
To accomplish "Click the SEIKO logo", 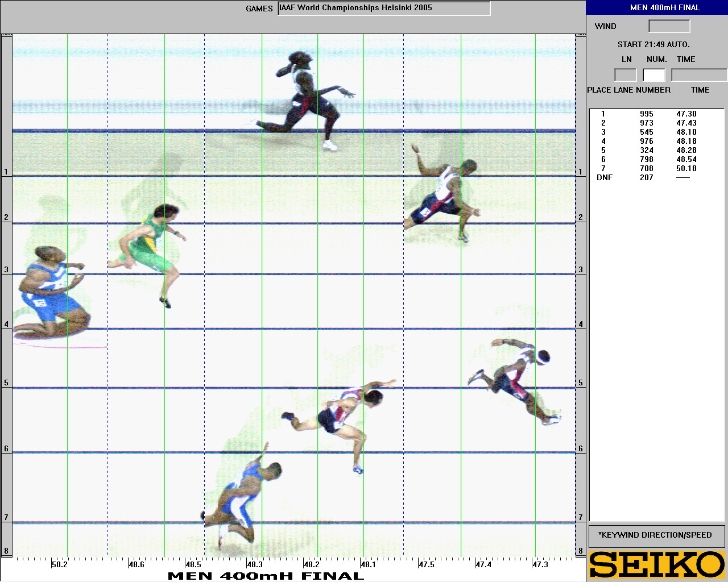I will [657, 565].
